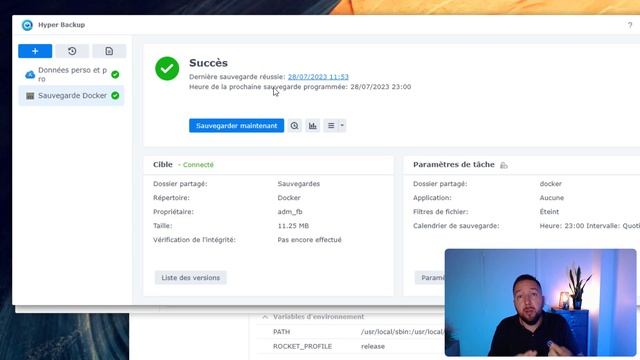
Task: Open the restore clock icon button
Action: click(72, 51)
